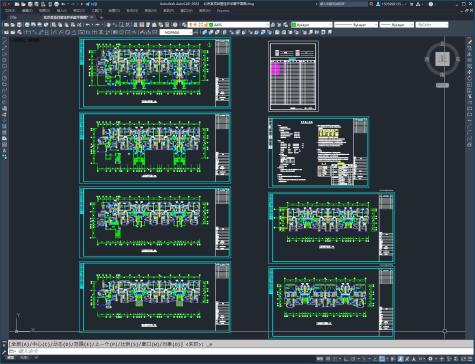Open the status bar customization menu icon
Screen dimensions: 475x364
(x=470, y=359)
